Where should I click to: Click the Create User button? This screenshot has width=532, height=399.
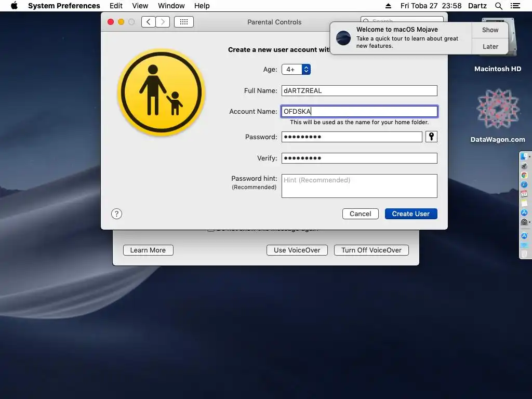[x=411, y=214]
